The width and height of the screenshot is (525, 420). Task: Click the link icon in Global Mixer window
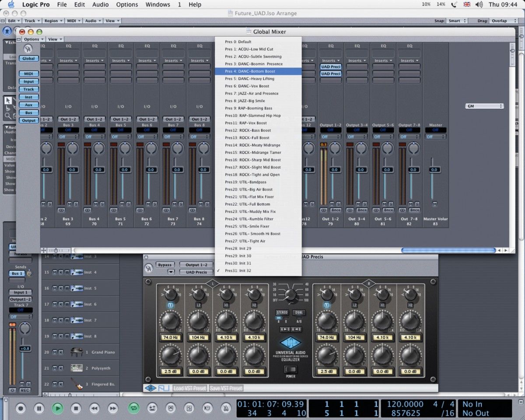coord(28,48)
